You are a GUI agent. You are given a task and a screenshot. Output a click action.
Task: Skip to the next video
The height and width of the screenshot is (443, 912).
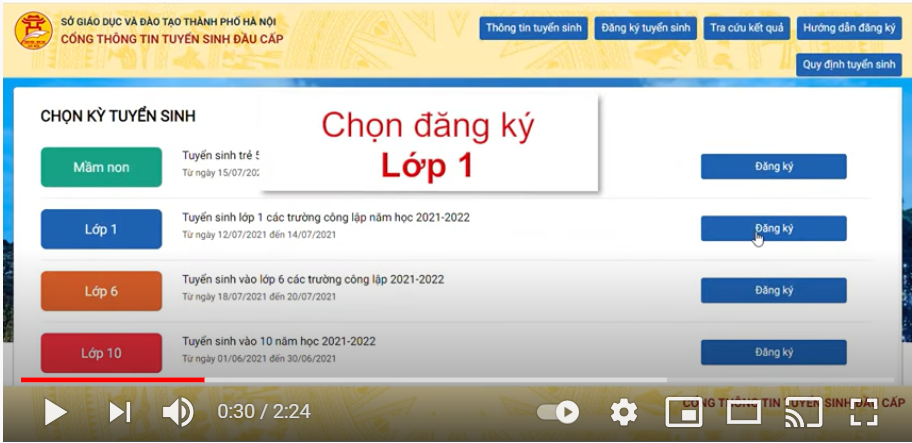click(x=120, y=412)
